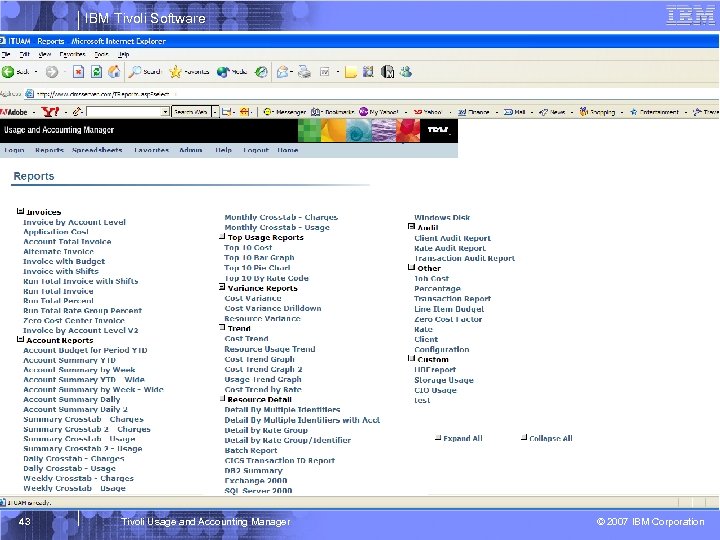Open Reports in the ITUAM navigation bar
This screenshot has height=540, width=720.
click(49, 150)
